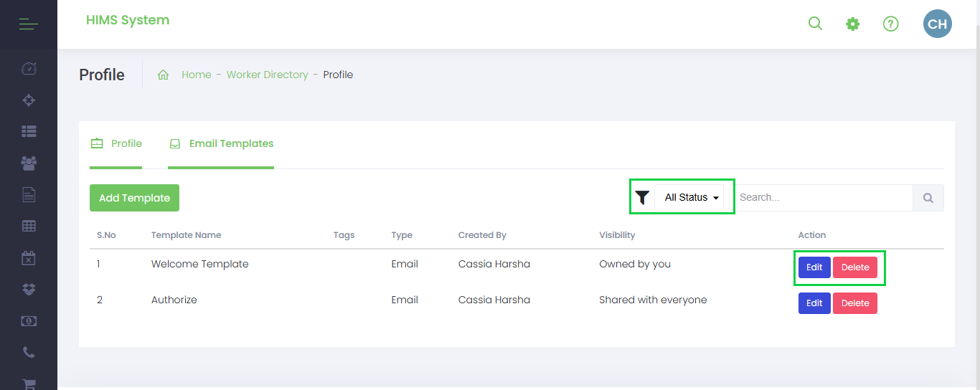This screenshot has height=390, width=980.
Task: Select the crosshair target sidebar icon
Action: [29, 100]
